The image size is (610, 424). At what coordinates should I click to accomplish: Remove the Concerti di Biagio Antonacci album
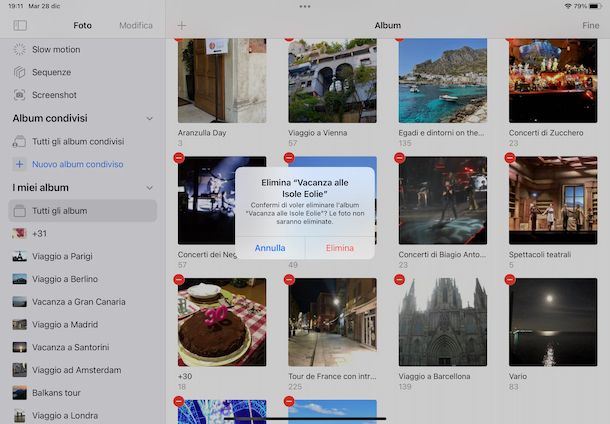(400, 158)
